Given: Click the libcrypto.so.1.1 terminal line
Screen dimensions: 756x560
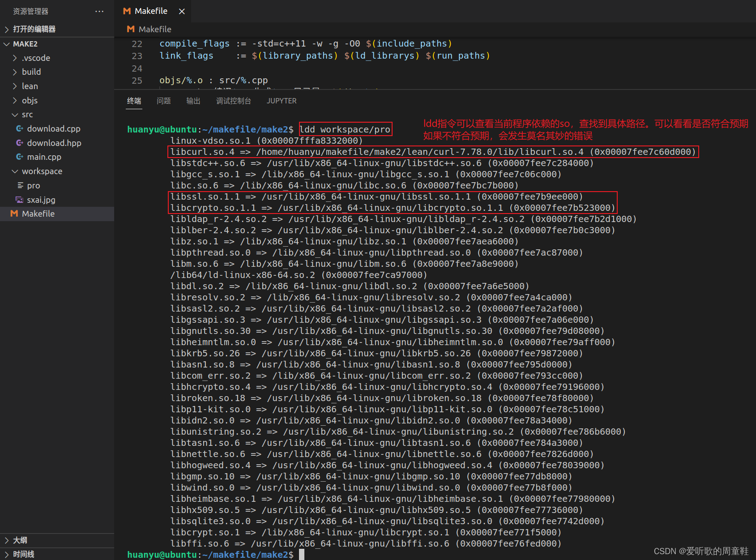Looking at the screenshot, I should (393, 208).
